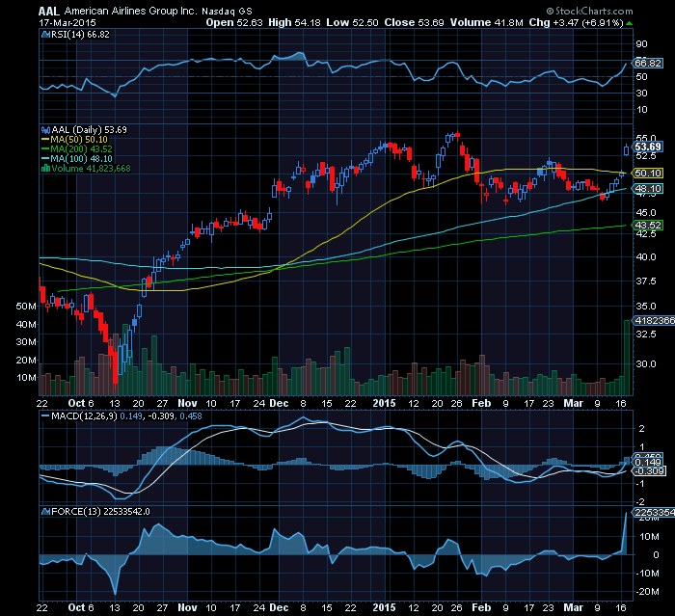Click the Feb date marker on price axis
This screenshot has height=616, width=675.
click(x=481, y=403)
